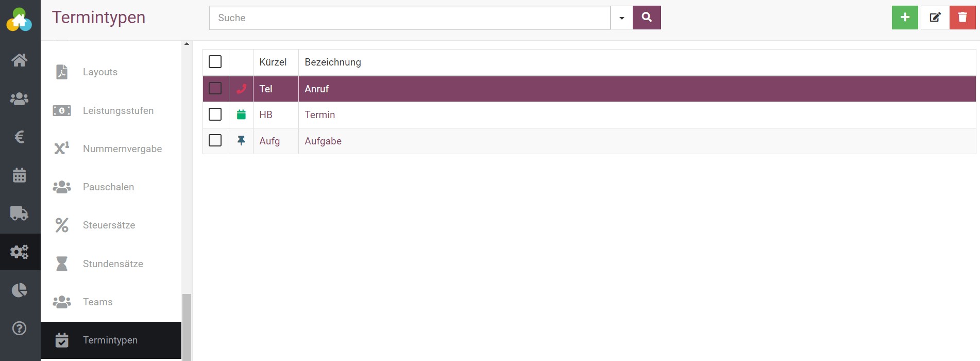Open the home icon in left navigation
980x361 pixels.
click(x=20, y=60)
